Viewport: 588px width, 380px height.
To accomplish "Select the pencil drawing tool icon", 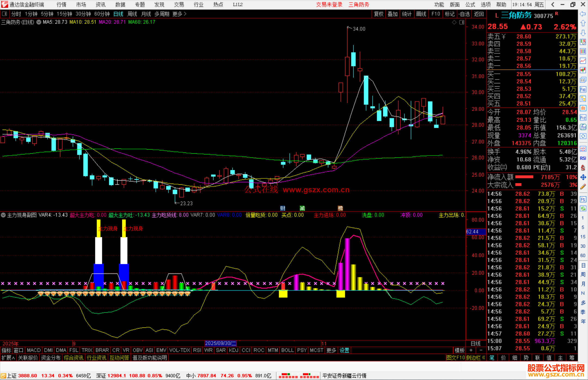I will [583, 187].
